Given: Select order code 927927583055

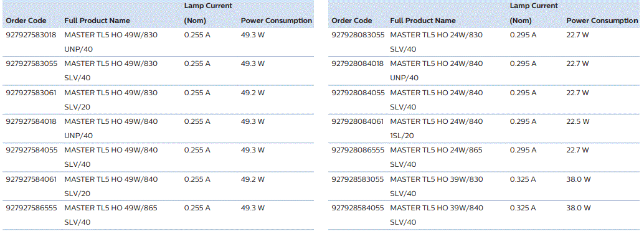Looking at the screenshot, I should (31, 64).
